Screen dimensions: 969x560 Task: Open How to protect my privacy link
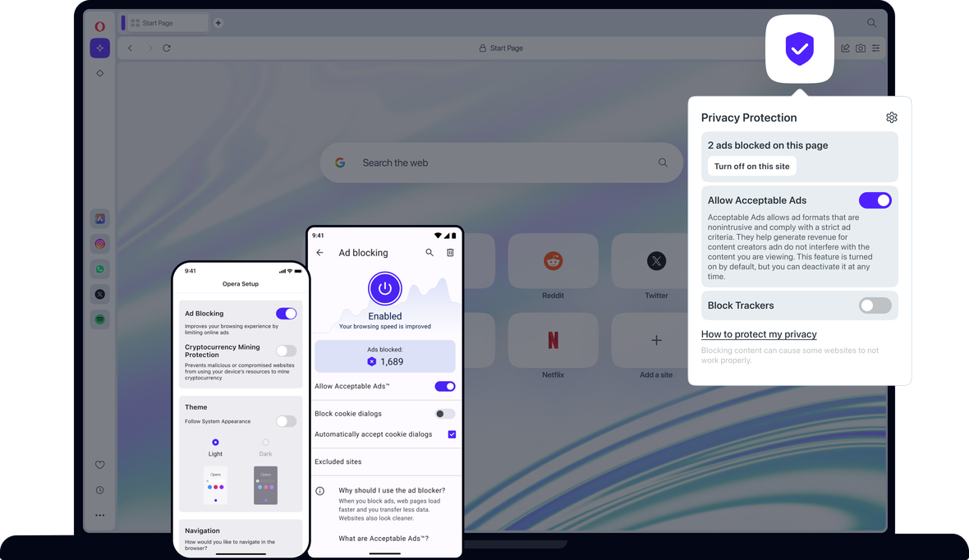pos(759,334)
